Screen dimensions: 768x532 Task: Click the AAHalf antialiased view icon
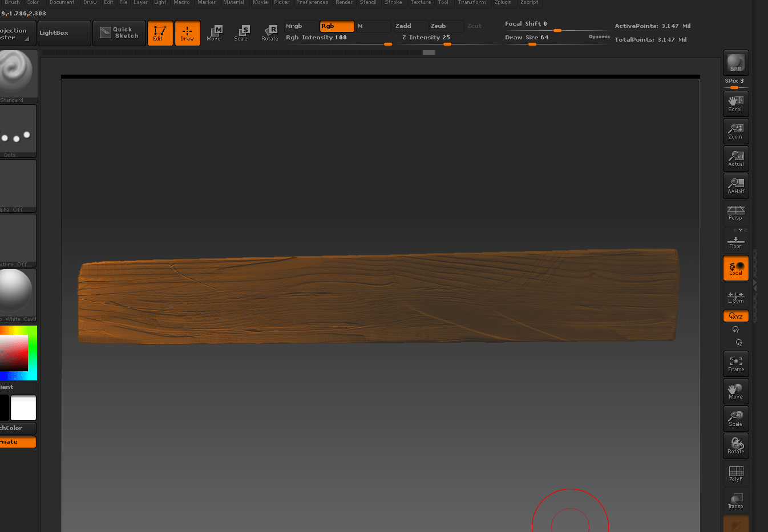735,185
